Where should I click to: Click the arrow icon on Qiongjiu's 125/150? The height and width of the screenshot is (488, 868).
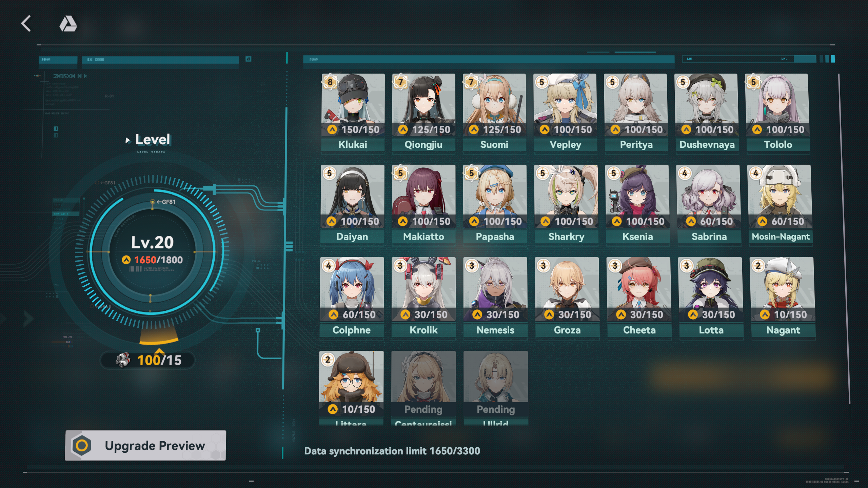point(403,129)
